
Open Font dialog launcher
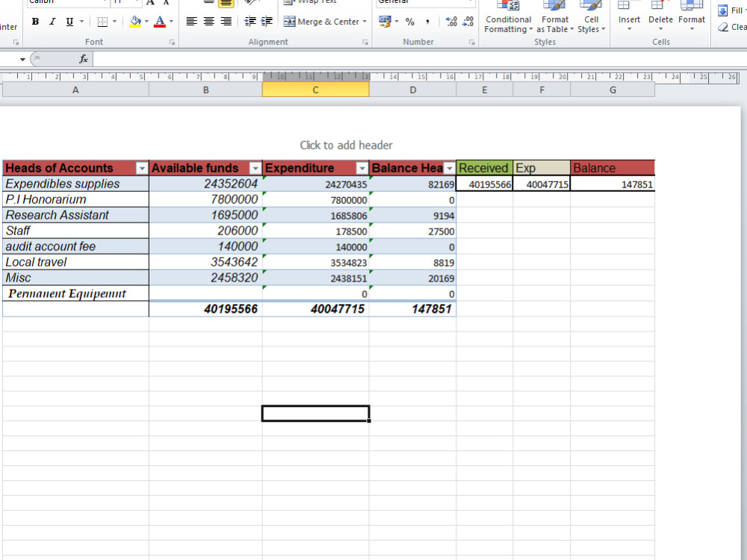pos(172,43)
